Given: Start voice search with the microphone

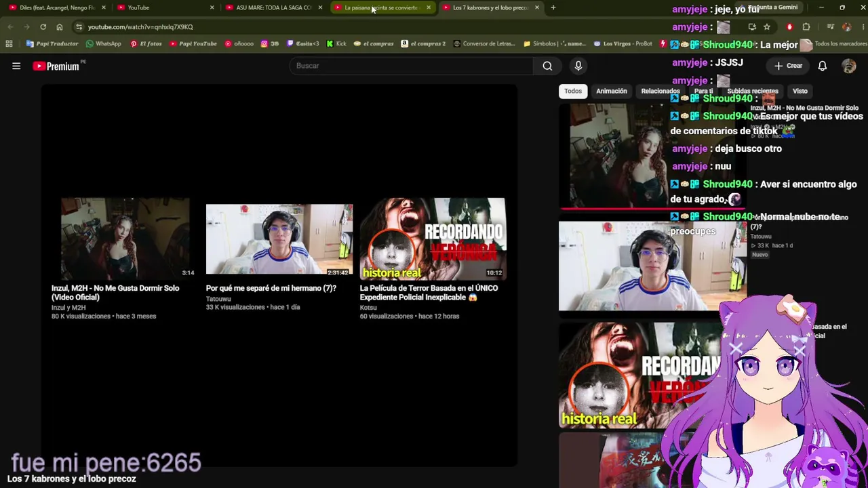Looking at the screenshot, I should 578,66.
